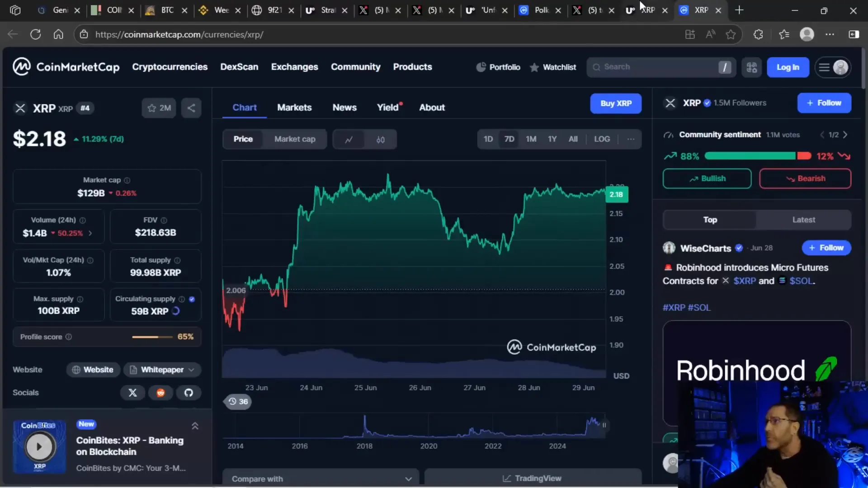868x488 pixels.
Task: Click the historical range selector handle
Action: click(604, 425)
